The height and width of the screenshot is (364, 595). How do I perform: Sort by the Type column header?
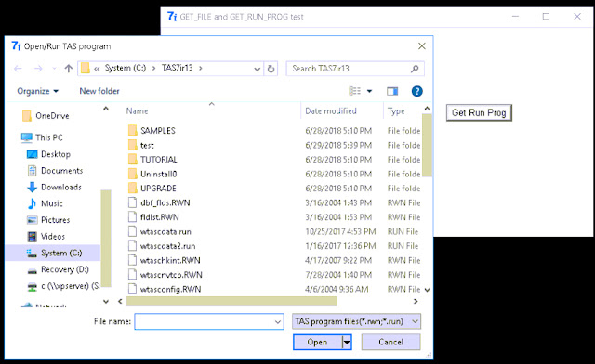point(396,111)
